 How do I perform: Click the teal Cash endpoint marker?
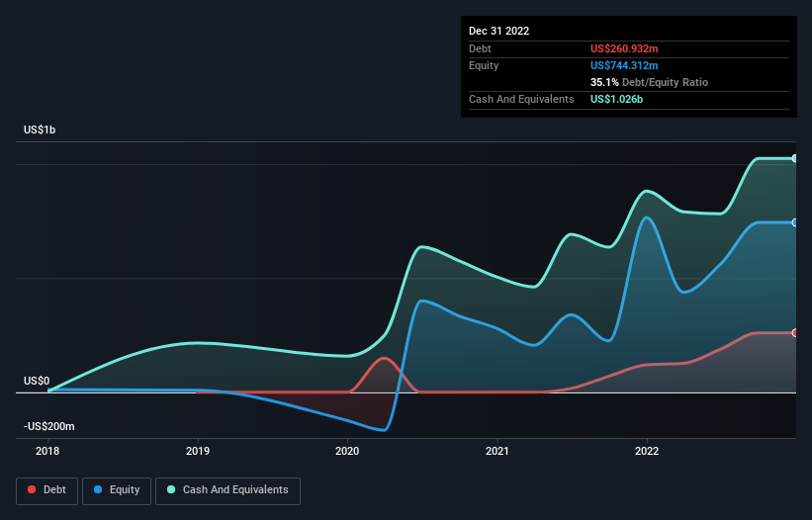coord(795,158)
